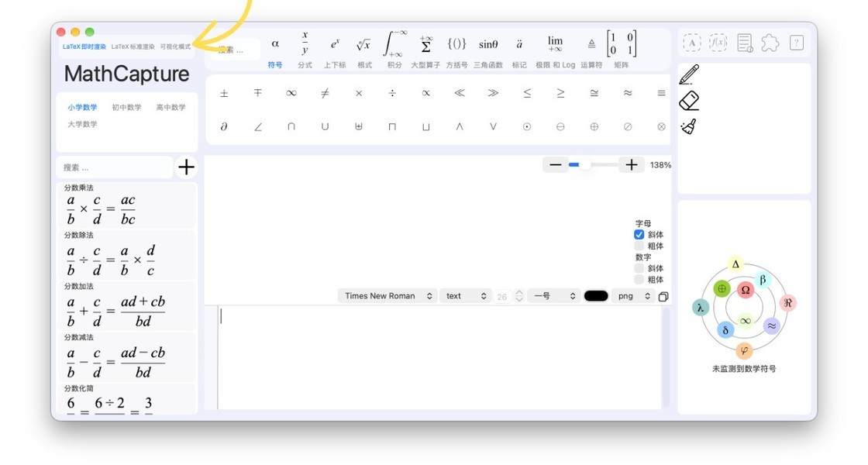The height and width of the screenshot is (465, 868).
Task: Open the 分式 fractions symbol group
Action: pyautogui.click(x=305, y=50)
